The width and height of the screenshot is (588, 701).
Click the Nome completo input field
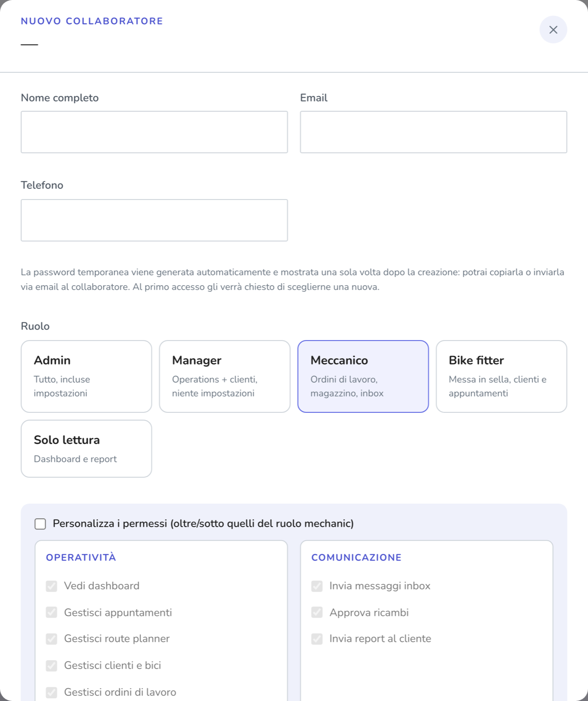pos(154,132)
